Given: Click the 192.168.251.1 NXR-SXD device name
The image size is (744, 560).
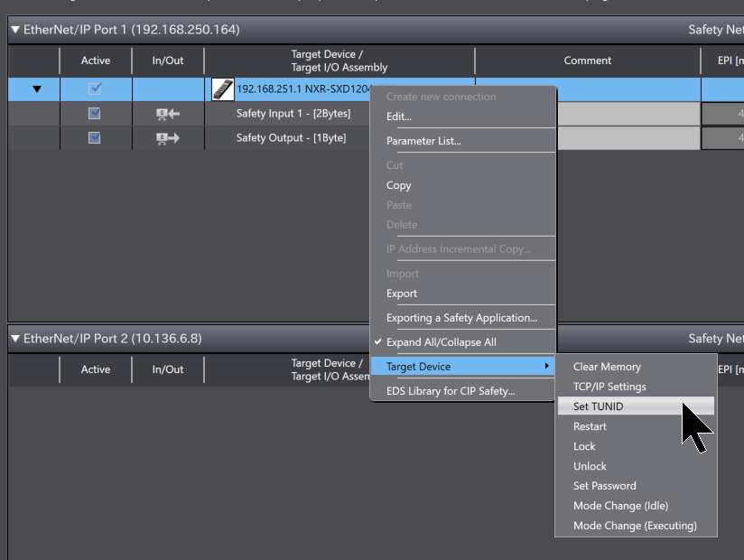Looking at the screenshot, I should pos(303,89).
